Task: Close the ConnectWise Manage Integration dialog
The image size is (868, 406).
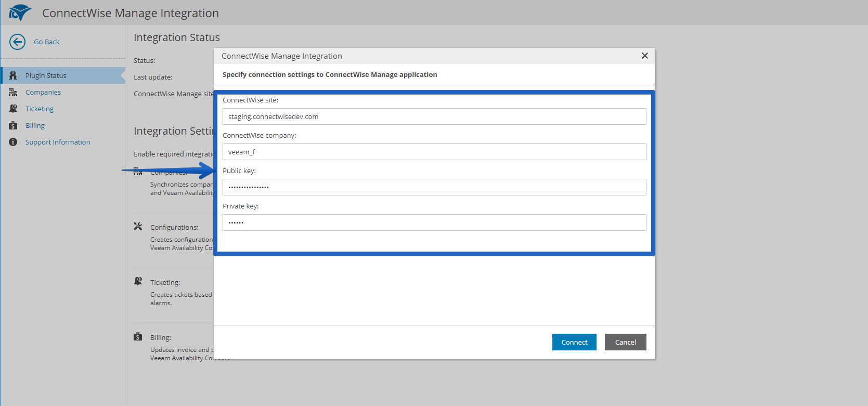Action: coord(645,56)
